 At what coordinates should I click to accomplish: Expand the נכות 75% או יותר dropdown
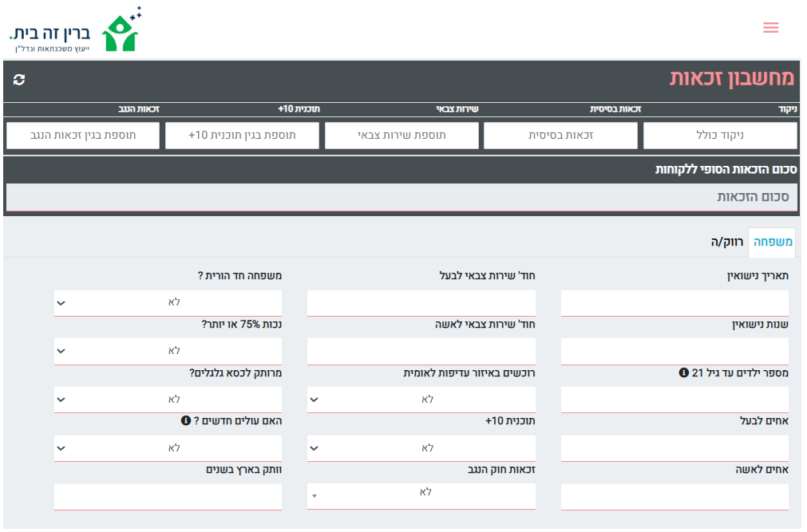(x=168, y=351)
